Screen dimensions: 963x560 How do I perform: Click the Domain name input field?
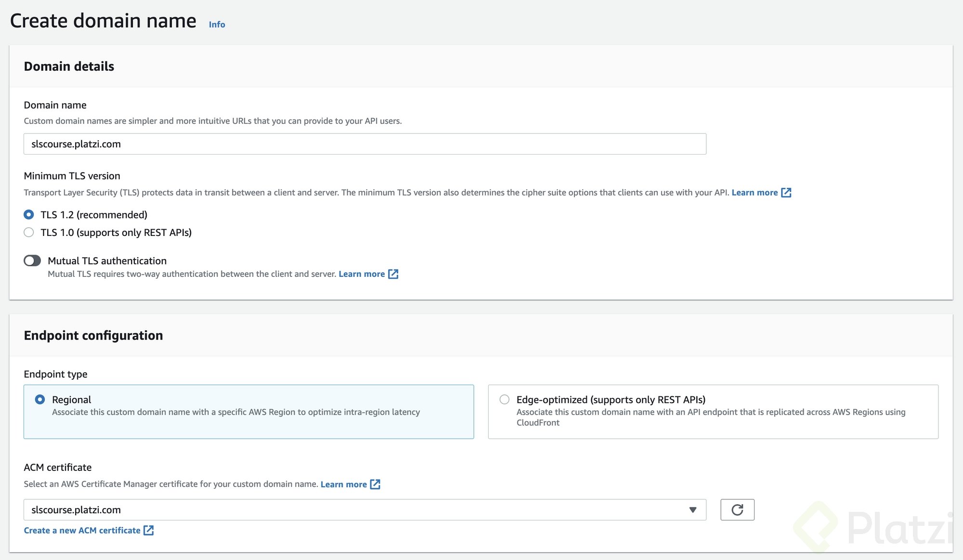pos(364,144)
